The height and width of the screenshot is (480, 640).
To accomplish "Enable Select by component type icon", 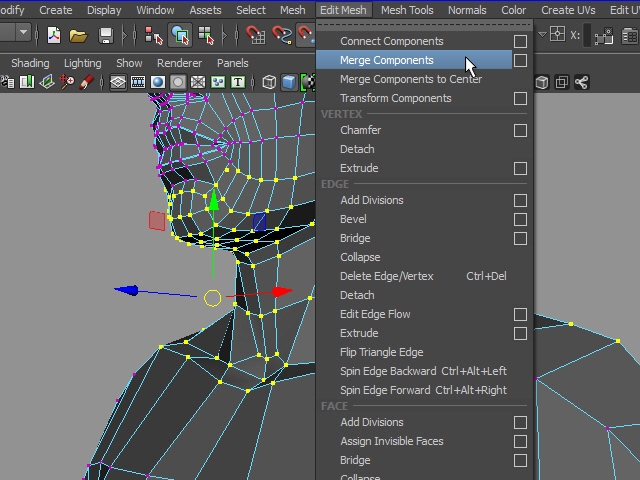I will pos(206,36).
